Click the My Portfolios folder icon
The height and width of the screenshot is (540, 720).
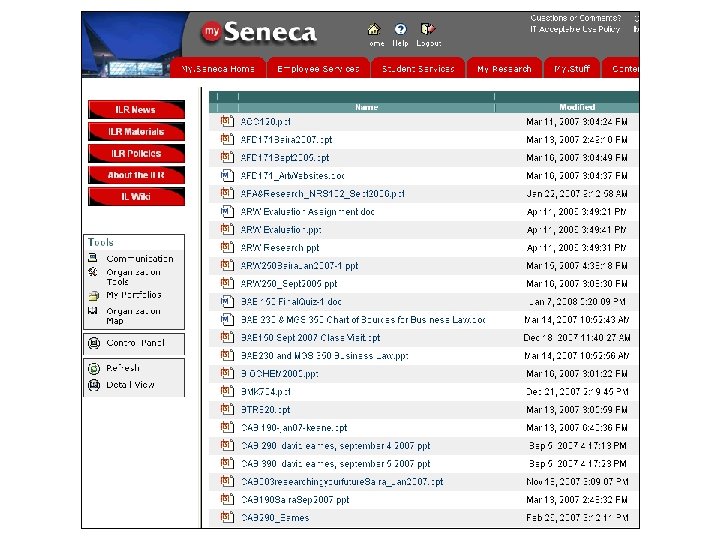[93, 295]
